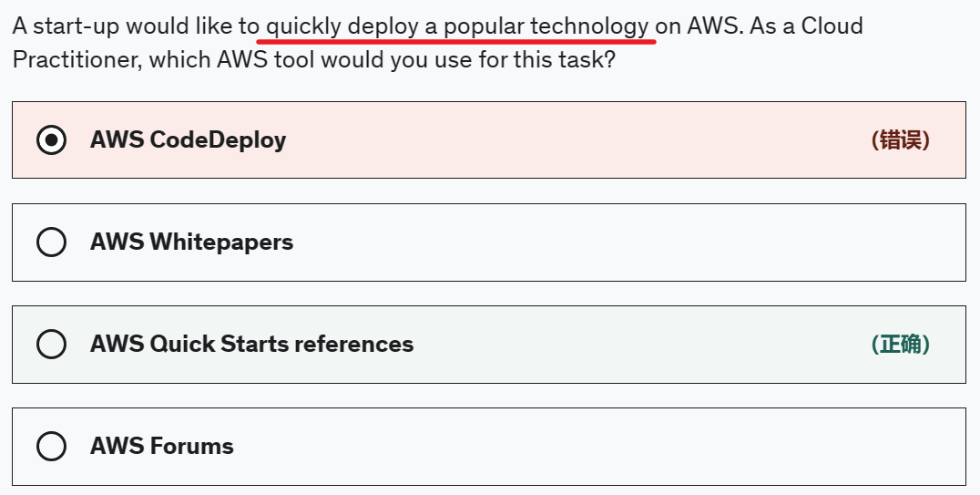Click blank area of the green Quick Starts option box

click(x=638, y=344)
